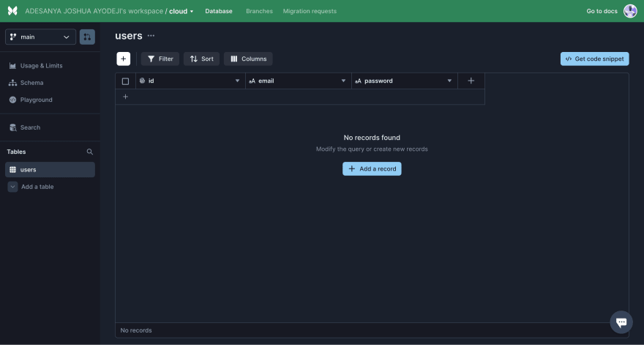Open the users table options ellipsis

pyautogui.click(x=151, y=36)
